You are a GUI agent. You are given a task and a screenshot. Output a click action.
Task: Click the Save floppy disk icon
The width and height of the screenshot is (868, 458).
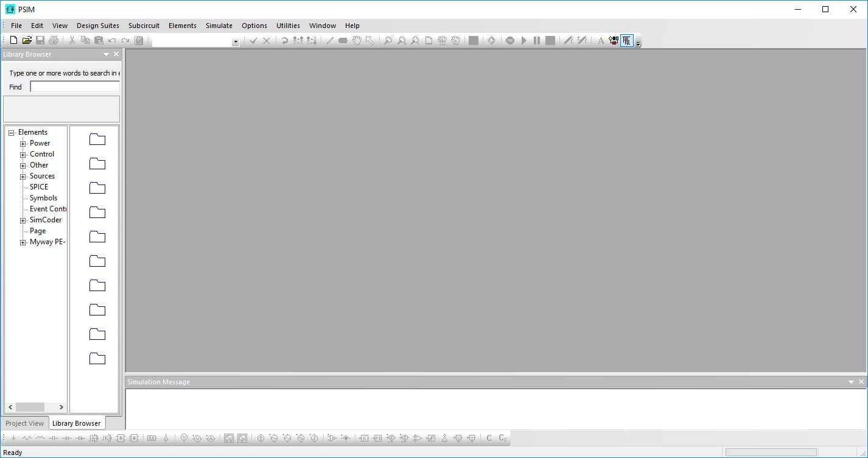tap(40, 40)
